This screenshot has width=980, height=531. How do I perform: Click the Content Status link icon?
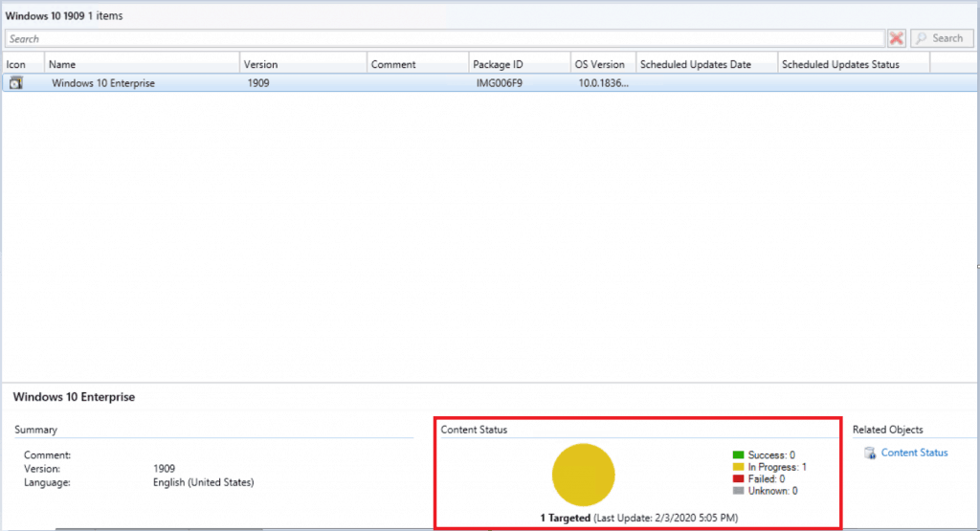click(x=870, y=453)
